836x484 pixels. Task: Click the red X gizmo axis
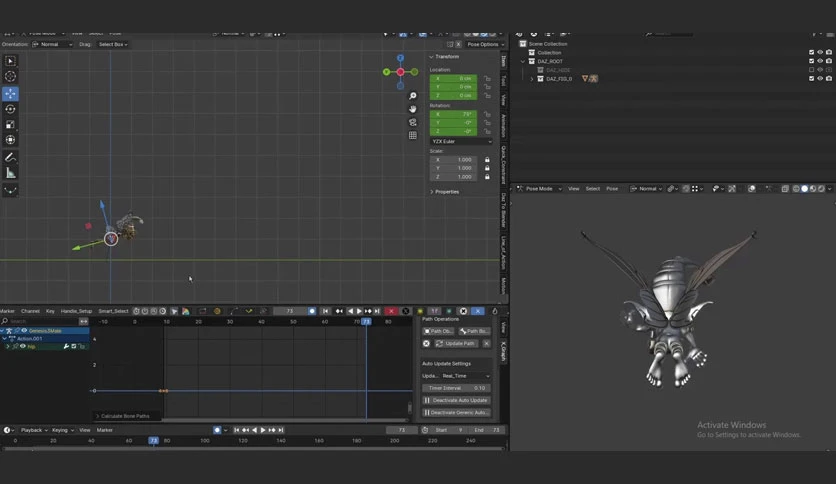pos(400,72)
